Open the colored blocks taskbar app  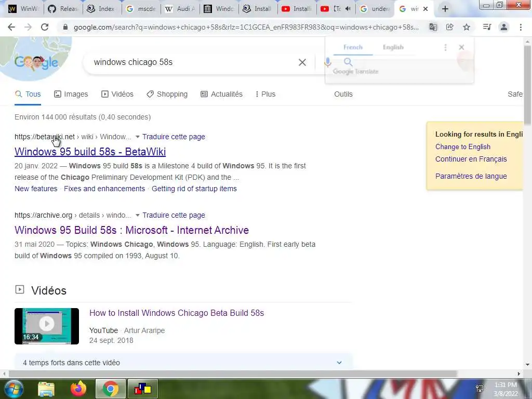(143, 389)
